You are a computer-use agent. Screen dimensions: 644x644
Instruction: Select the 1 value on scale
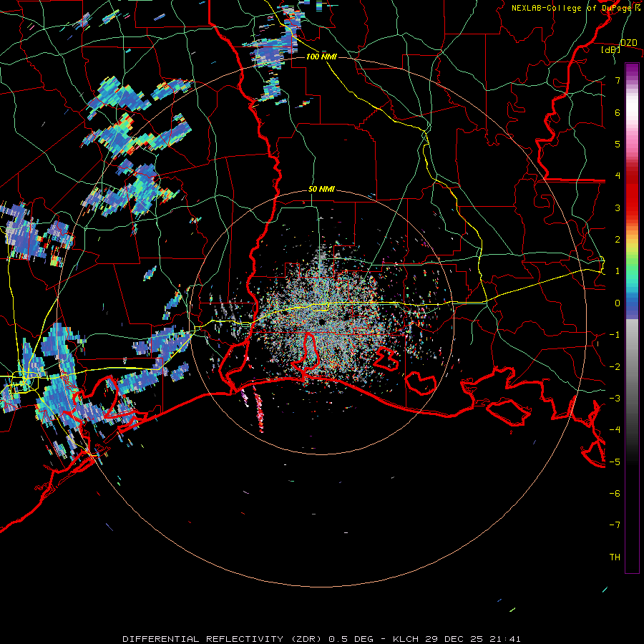[618, 271]
